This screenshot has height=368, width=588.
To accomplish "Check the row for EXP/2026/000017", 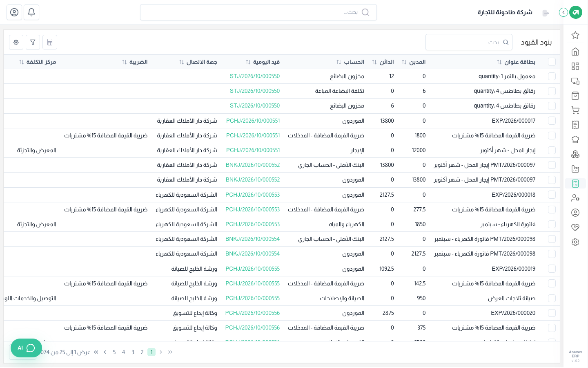I will tap(552, 121).
